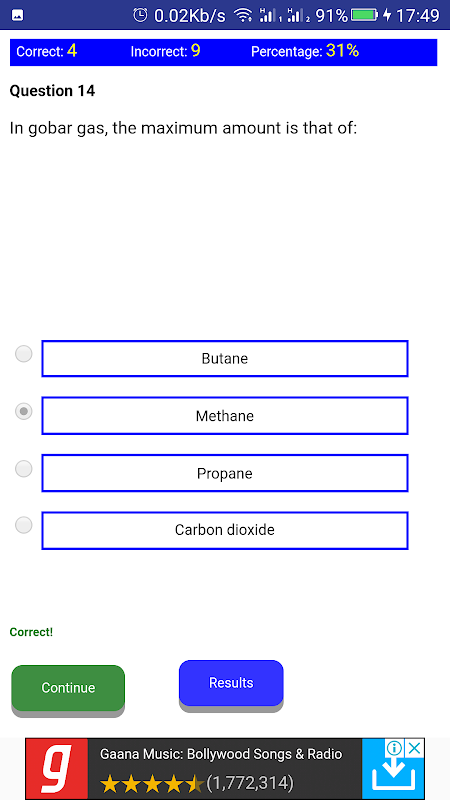This screenshot has width=450, height=800.
Task: Tap the Gaana ad star rating
Action: coord(153,782)
